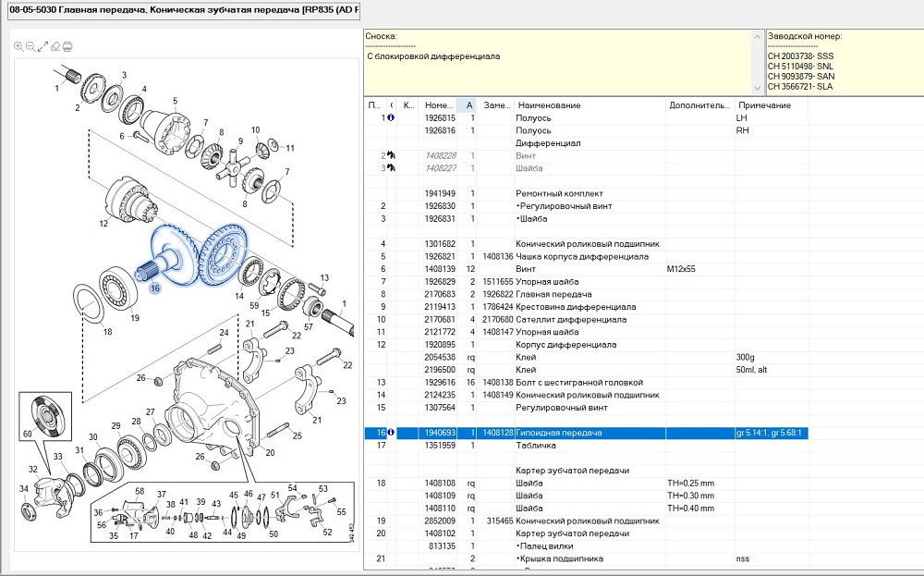
Task: Click the zoom out magnifier icon
Action: click(x=30, y=46)
